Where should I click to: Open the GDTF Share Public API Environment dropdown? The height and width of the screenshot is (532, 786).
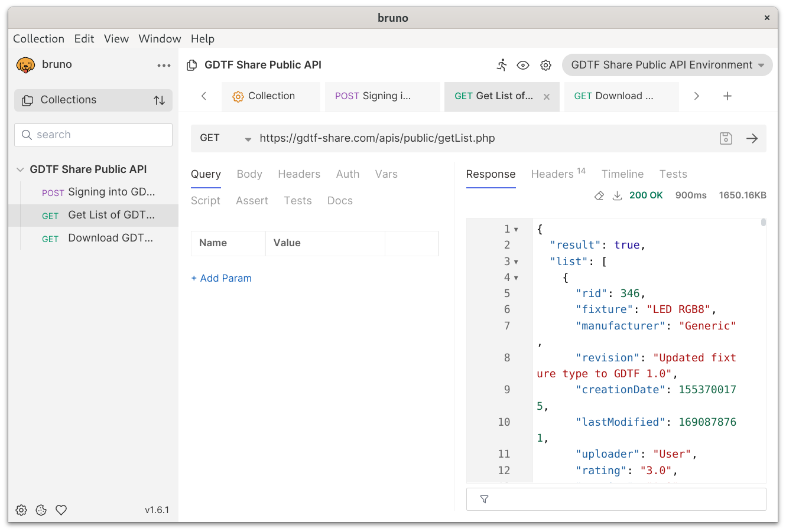tap(667, 65)
